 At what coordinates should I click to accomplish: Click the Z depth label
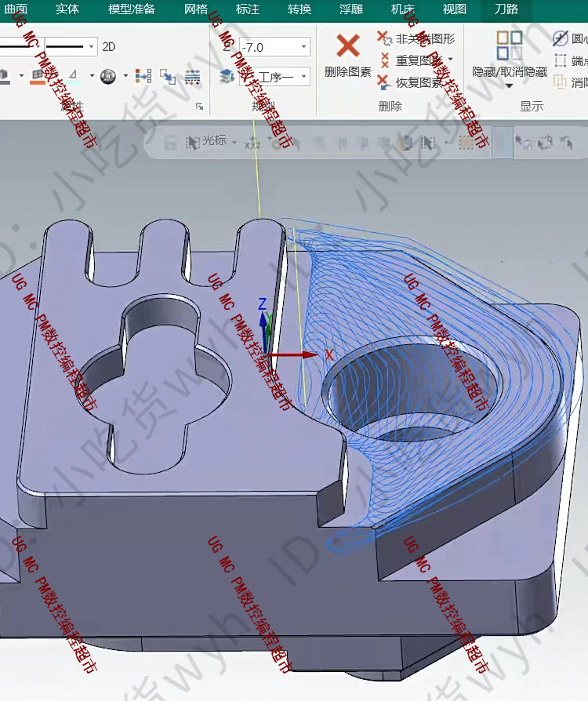tap(227, 46)
